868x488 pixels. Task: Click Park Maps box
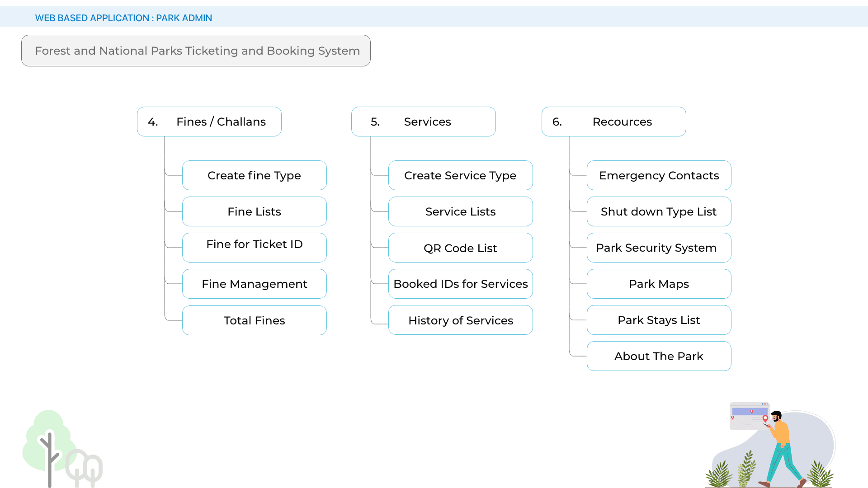click(x=659, y=284)
